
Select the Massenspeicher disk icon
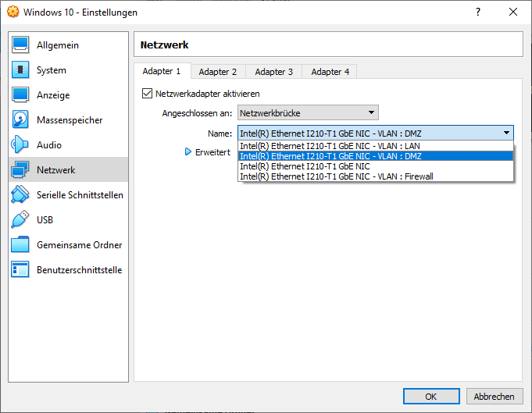(20, 119)
